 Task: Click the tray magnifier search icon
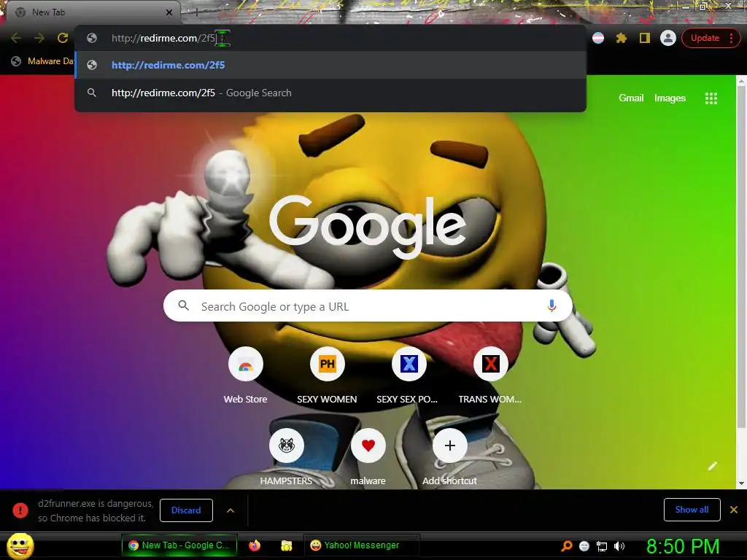(x=566, y=546)
